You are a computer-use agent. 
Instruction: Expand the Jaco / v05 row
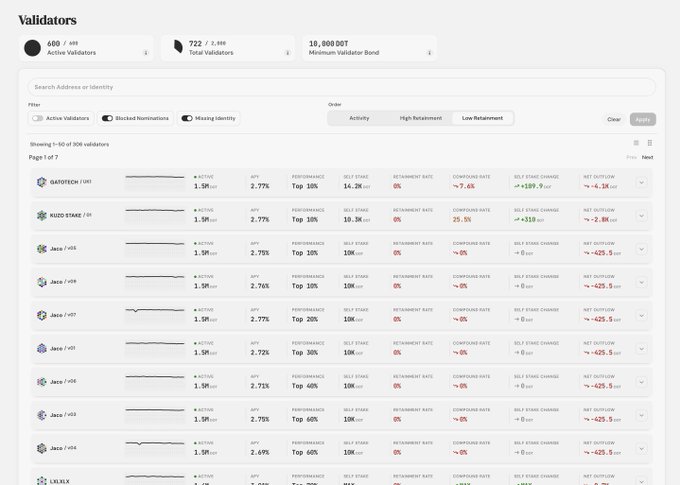coord(641,249)
